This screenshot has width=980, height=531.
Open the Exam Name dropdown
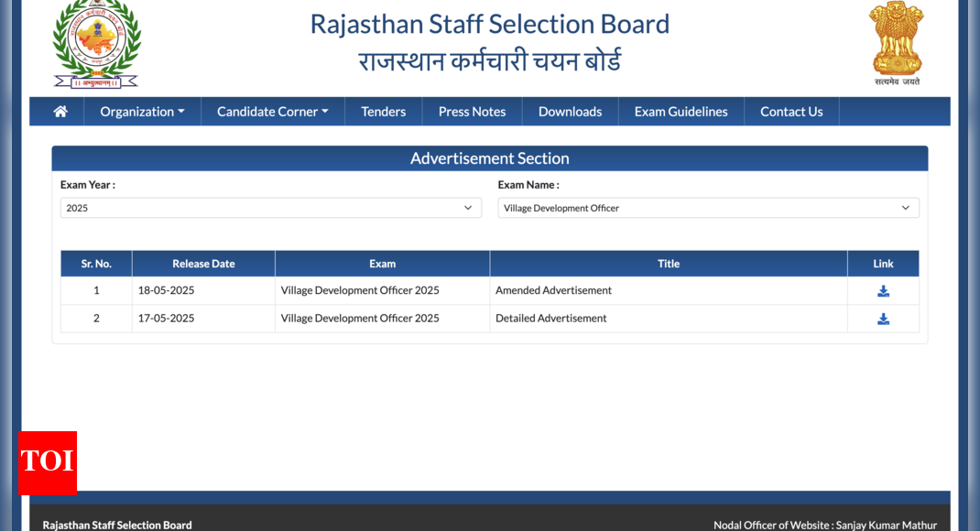coord(708,208)
